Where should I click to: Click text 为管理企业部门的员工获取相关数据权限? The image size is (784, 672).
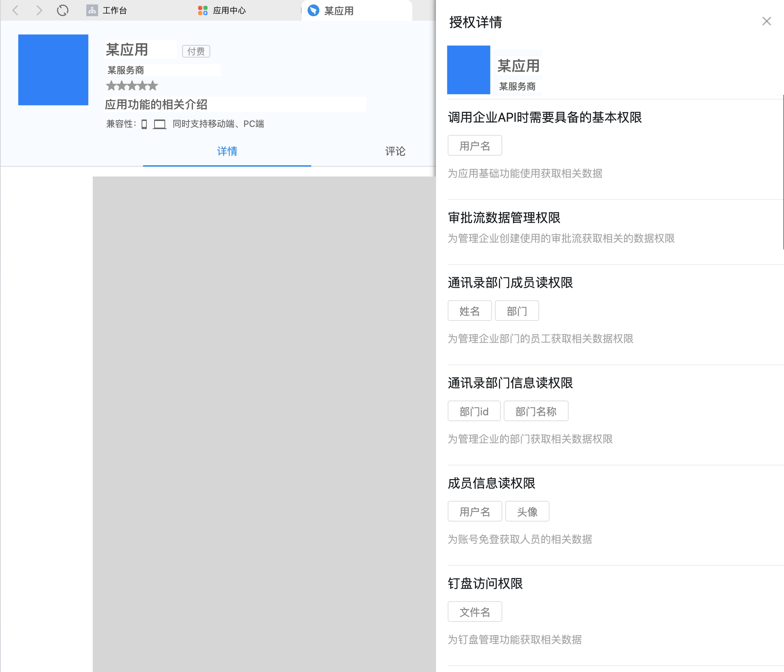pyautogui.click(x=541, y=339)
